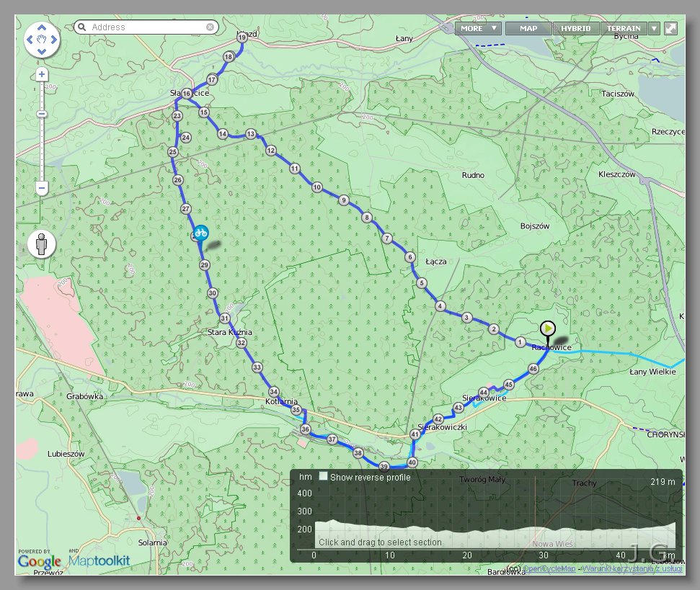Switch to HYBRID view
700x590 pixels.
point(575,29)
